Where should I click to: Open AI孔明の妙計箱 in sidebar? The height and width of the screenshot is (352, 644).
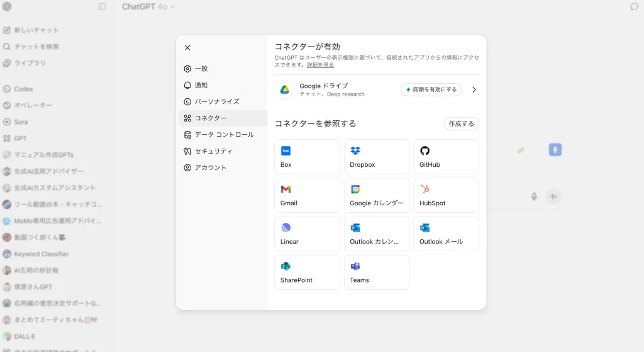point(30,270)
